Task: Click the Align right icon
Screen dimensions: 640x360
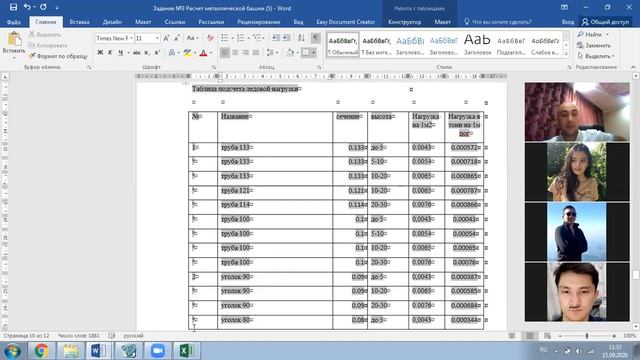Action: (245, 53)
